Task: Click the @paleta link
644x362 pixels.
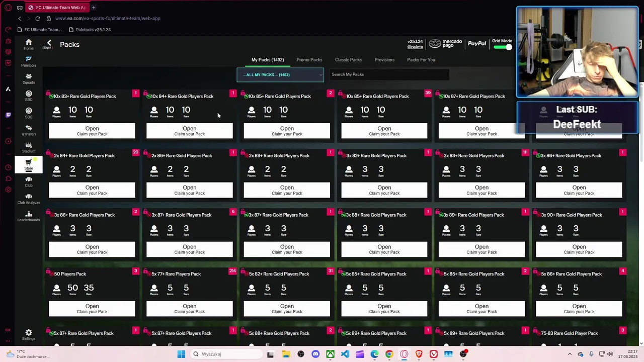Action: coord(415,47)
